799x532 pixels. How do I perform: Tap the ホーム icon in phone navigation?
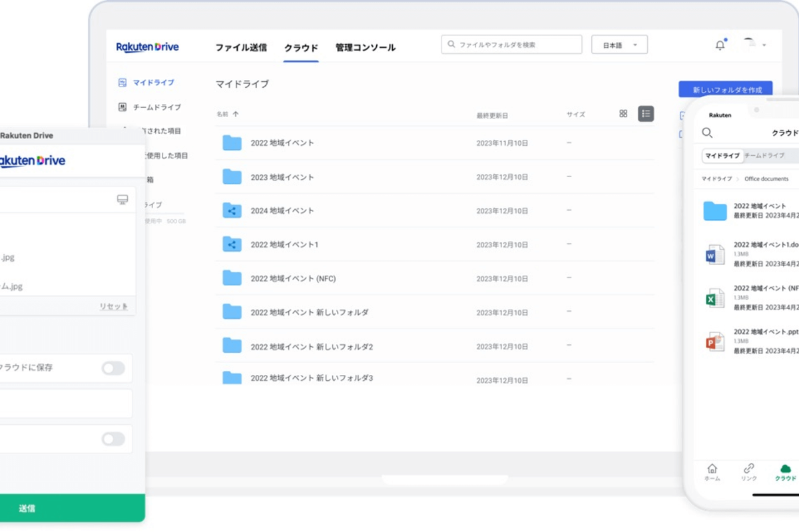pyautogui.click(x=712, y=469)
